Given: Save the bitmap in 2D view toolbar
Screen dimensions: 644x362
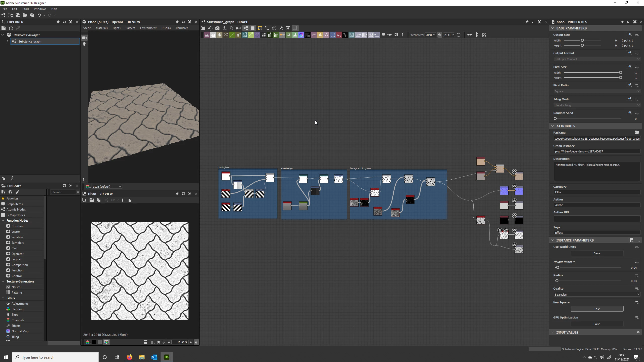Looking at the screenshot, I should coord(92,200).
